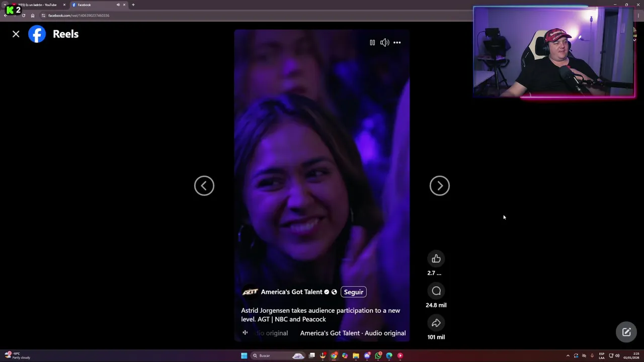The image size is (644, 362).
Task: Open a new browser tab
Action: pyautogui.click(x=133, y=5)
